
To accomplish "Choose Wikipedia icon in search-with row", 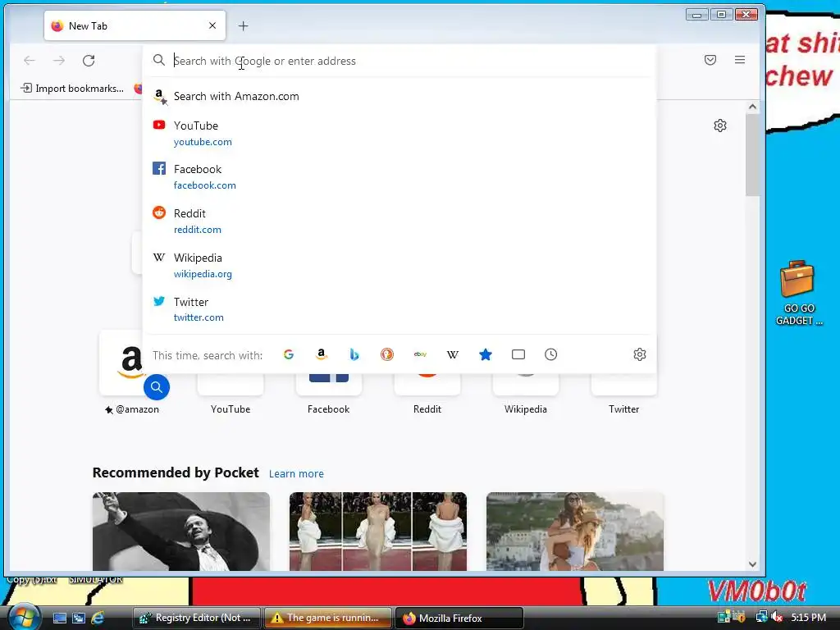I will [453, 354].
